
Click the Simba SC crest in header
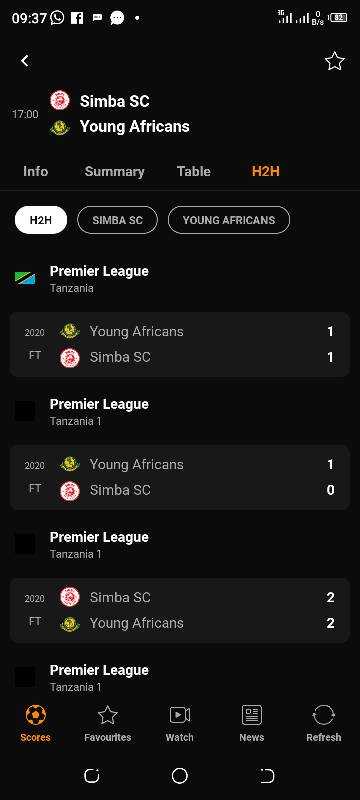point(60,101)
